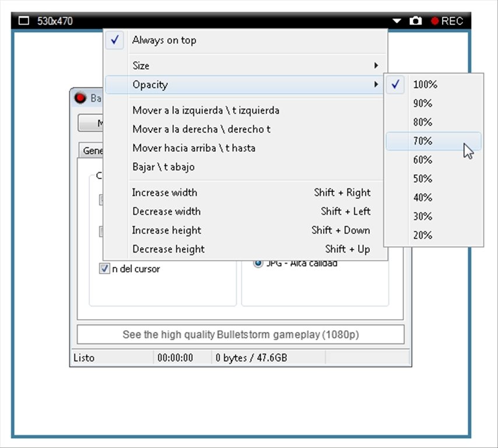
Task: Set opacity to 100%
Action: (x=433, y=85)
